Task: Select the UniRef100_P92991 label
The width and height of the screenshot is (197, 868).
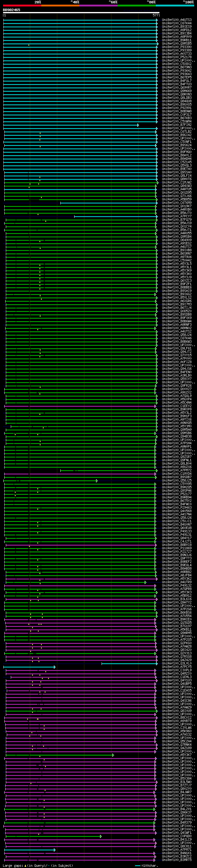Action: point(176,108)
